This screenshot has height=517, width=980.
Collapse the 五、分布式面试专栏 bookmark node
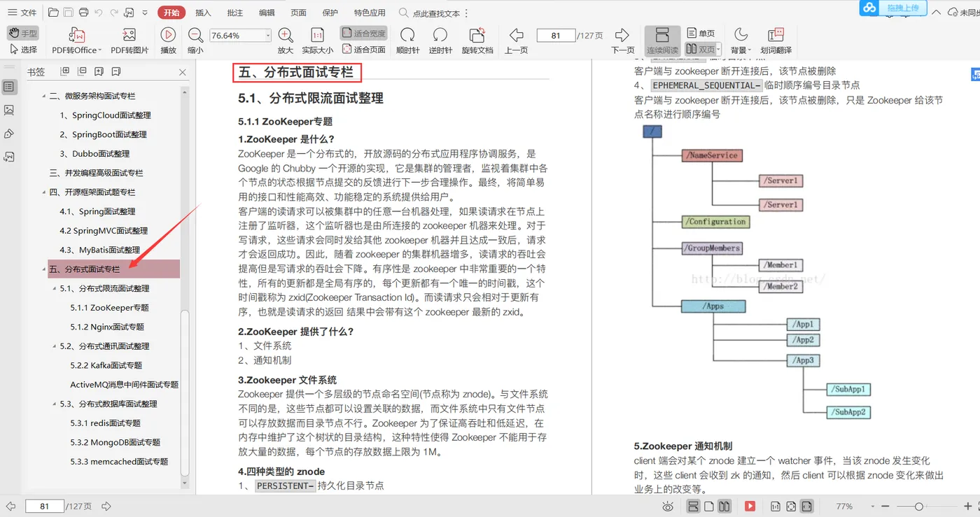click(x=44, y=269)
